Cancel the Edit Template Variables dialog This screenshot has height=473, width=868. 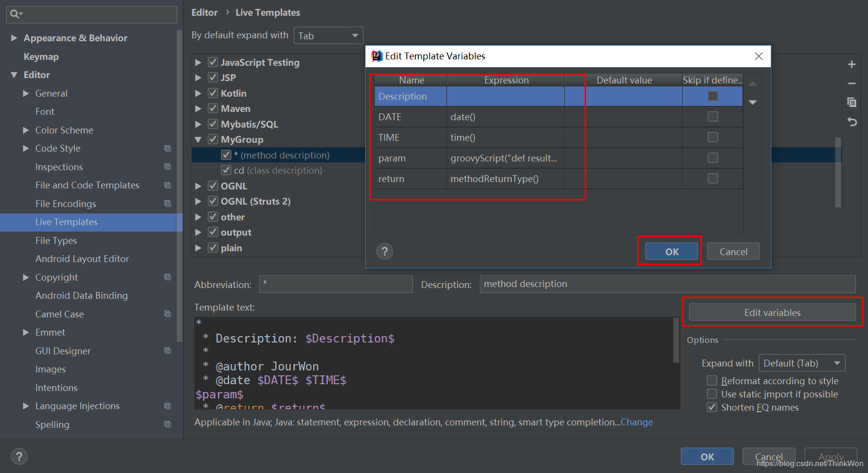tap(733, 251)
